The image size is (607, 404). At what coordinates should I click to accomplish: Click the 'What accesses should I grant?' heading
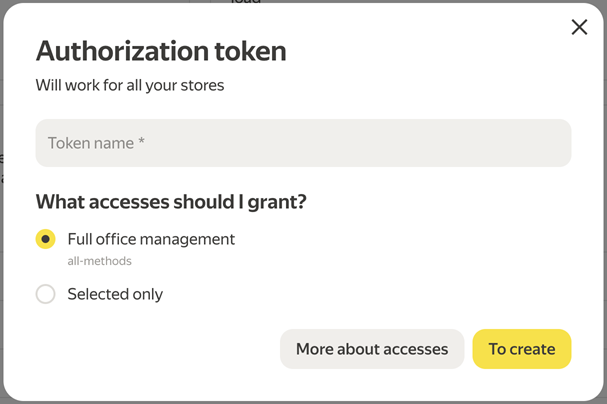pos(171,202)
